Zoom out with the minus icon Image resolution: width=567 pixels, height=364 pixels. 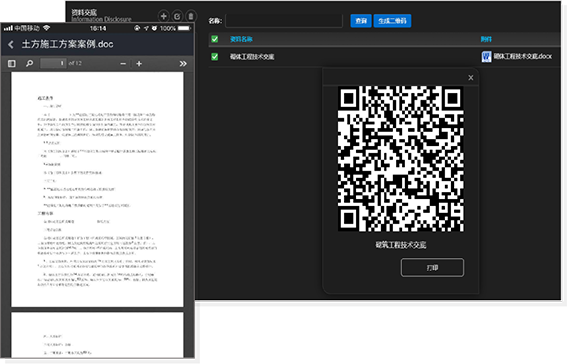tap(123, 64)
